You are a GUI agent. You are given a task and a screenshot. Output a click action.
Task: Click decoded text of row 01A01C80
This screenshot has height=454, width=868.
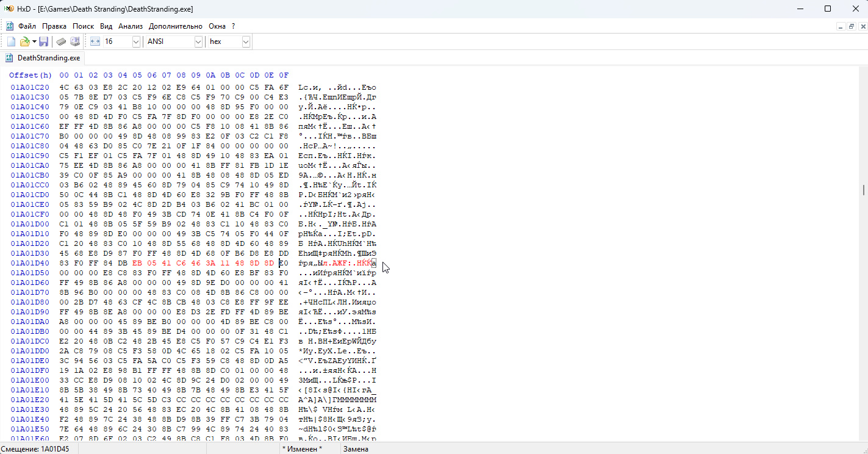coord(337,146)
